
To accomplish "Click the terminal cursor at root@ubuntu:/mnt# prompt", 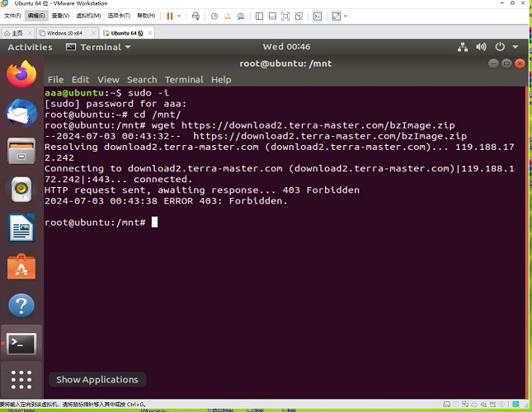I will coord(154,222).
